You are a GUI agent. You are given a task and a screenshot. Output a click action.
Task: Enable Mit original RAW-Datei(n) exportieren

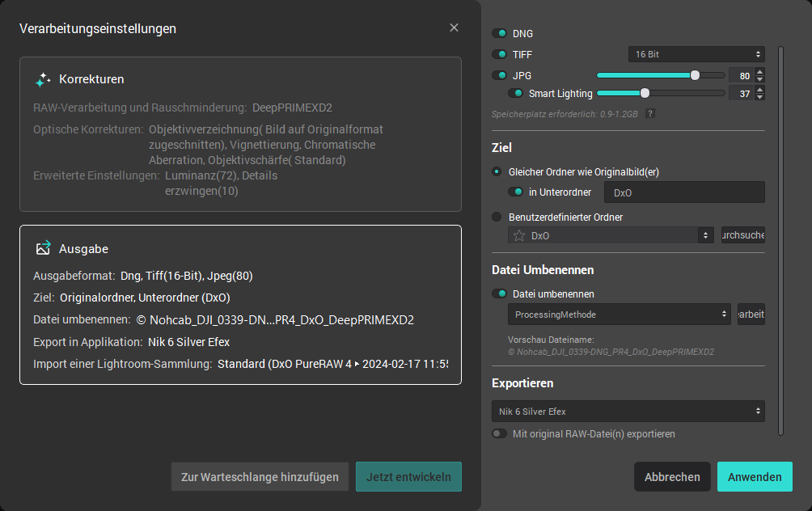pyautogui.click(x=500, y=434)
